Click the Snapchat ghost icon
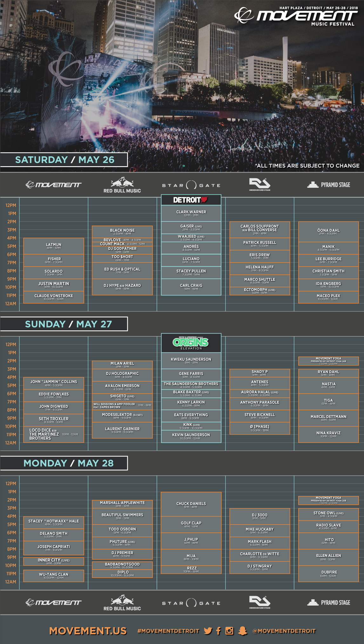 243,631
